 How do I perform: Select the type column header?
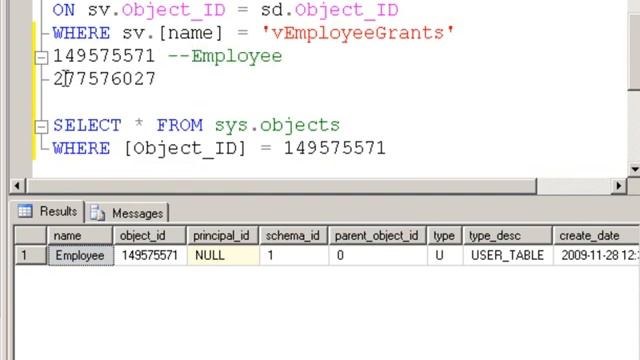click(444, 236)
